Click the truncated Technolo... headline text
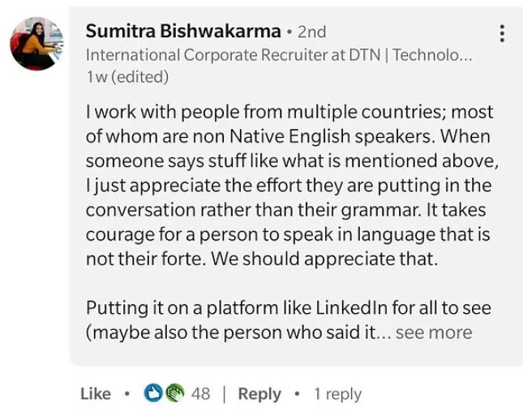Screen dimensions: 523x420 pos(432,54)
